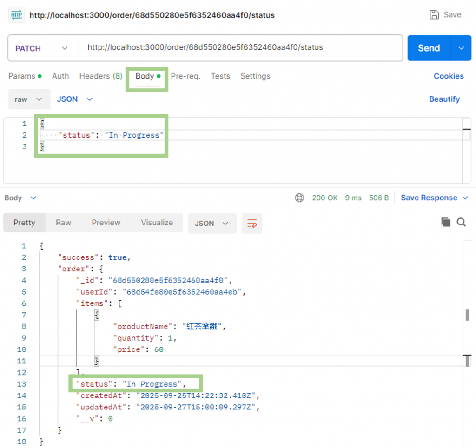The width and height of the screenshot is (476, 448).
Task: Click the request title URL at top
Action: point(152,15)
